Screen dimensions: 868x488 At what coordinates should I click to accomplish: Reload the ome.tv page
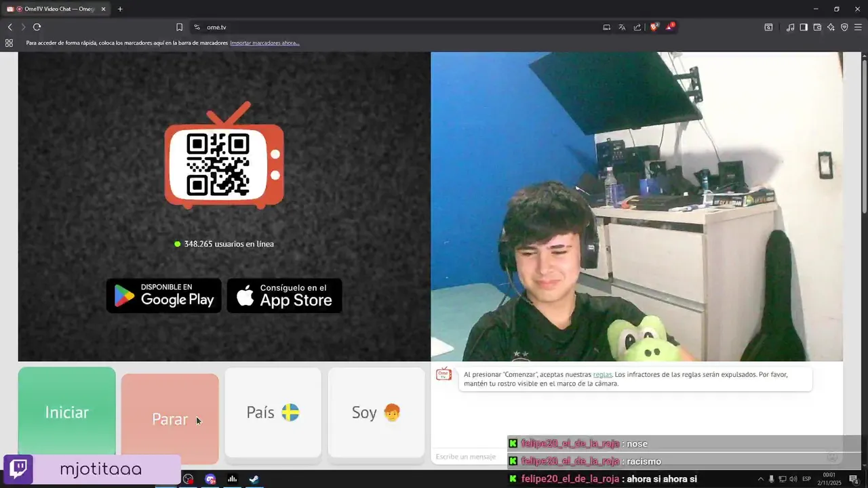pyautogui.click(x=37, y=27)
